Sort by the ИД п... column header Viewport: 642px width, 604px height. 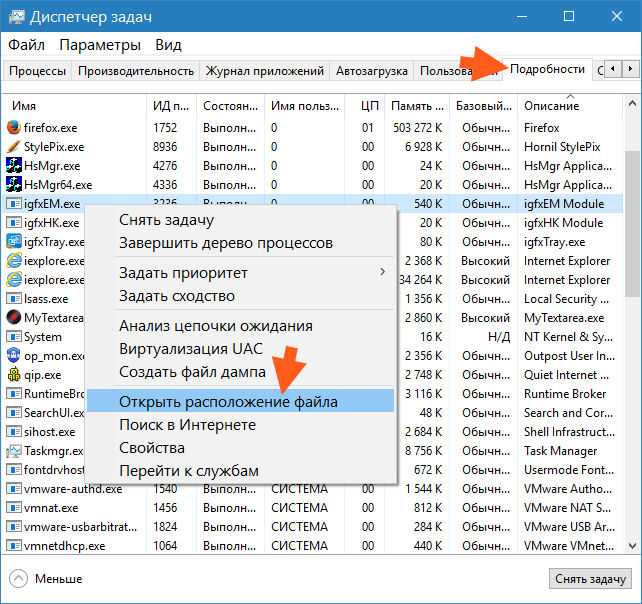[172, 106]
